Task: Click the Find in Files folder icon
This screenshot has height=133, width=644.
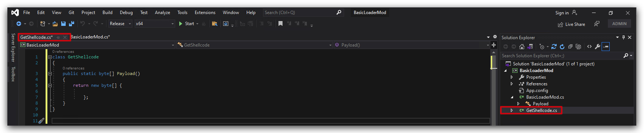Action: click(215, 24)
